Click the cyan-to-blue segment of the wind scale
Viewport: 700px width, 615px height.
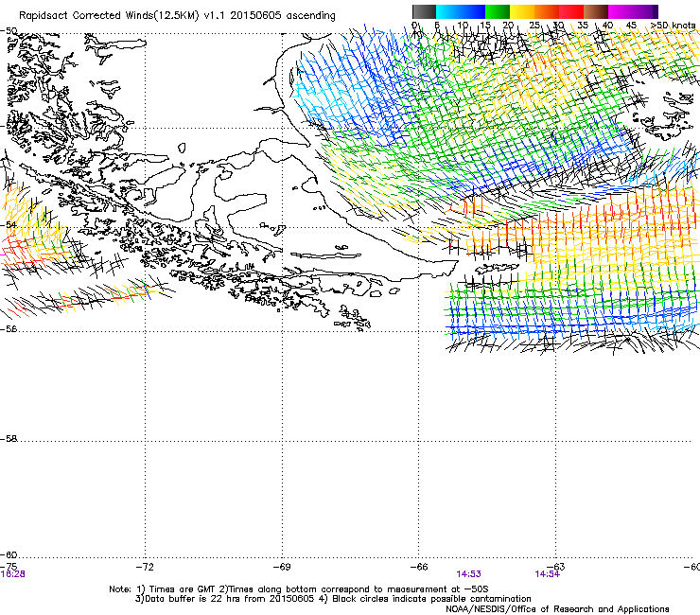point(461,11)
